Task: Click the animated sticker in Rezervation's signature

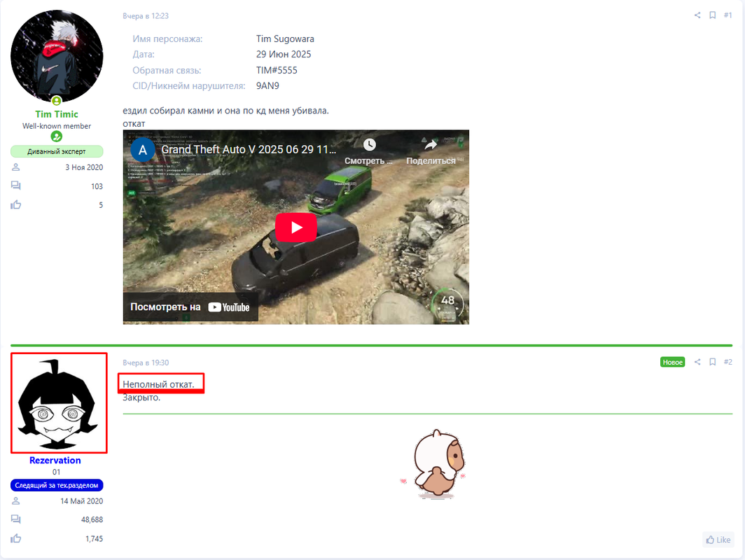Action: [433, 464]
